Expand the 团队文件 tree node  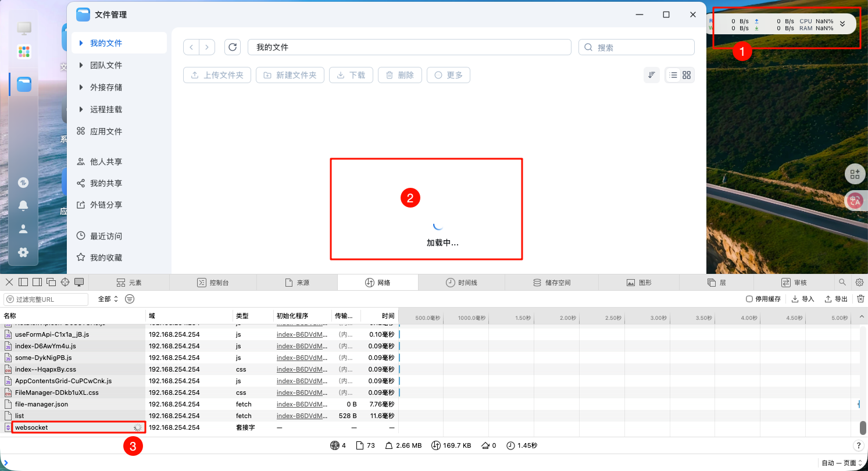[81, 65]
